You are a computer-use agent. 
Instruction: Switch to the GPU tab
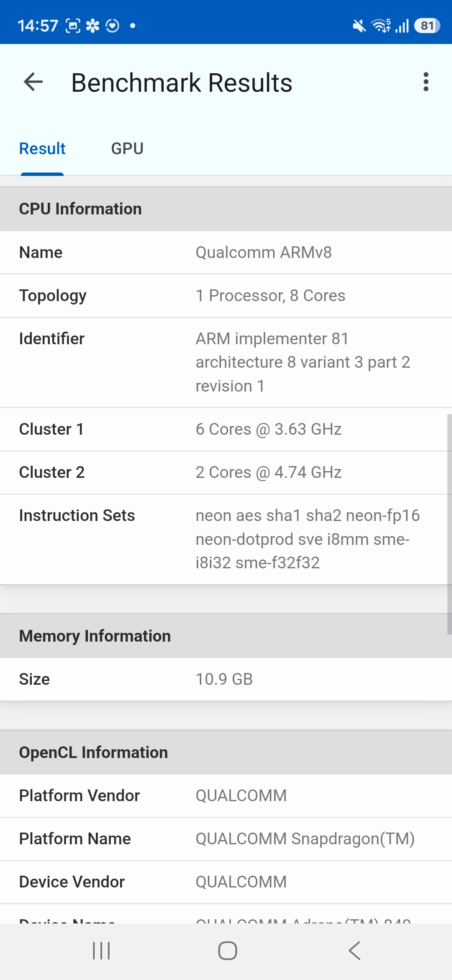click(127, 149)
